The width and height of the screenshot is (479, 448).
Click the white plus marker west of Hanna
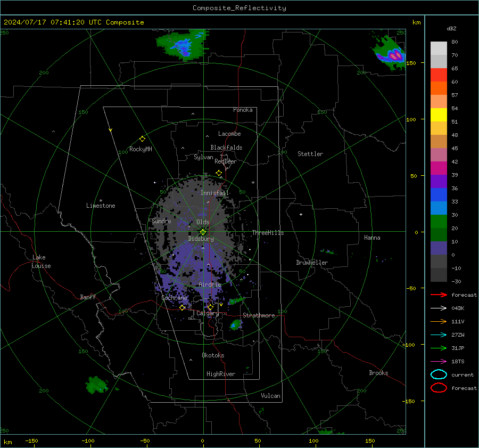click(x=301, y=214)
